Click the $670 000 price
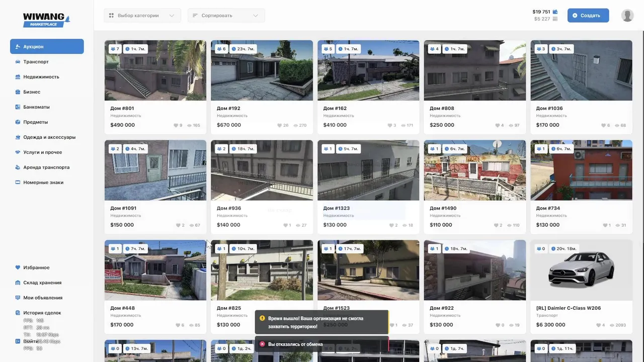 click(229, 125)
